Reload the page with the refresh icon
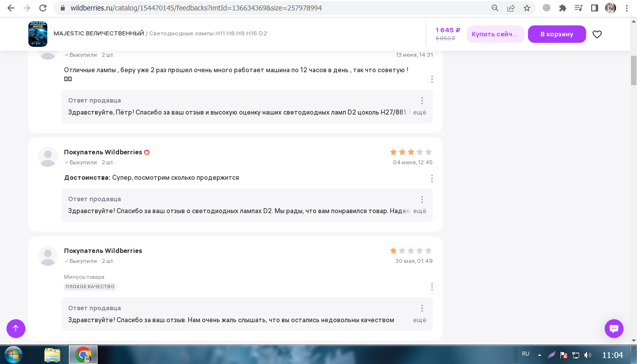Image resolution: width=637 pixels, height=364 pixels. point(43,8)
